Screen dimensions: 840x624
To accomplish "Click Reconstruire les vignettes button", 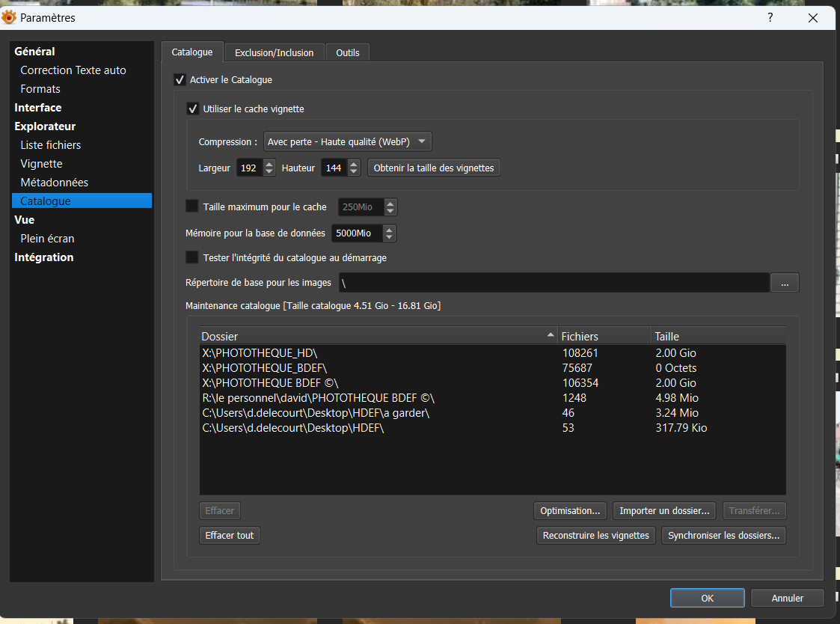I will [x=595, y=535].
